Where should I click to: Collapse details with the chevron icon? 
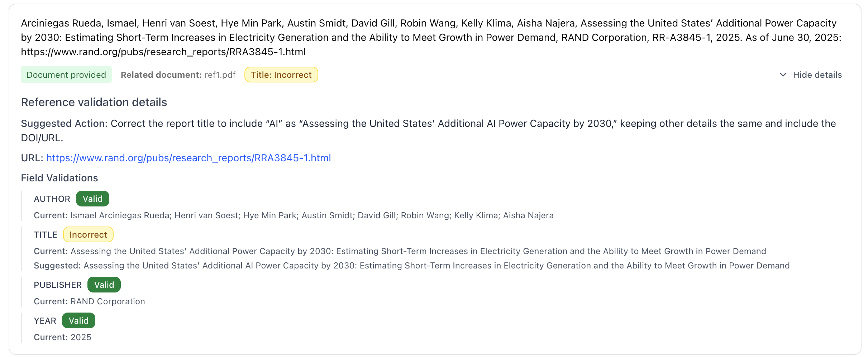pos(783,75)
